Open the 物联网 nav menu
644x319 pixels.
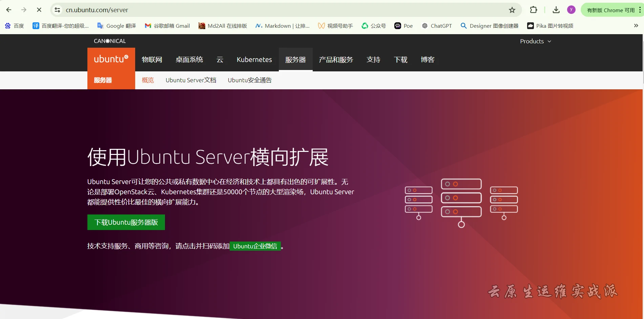click(x=152, y=60)
